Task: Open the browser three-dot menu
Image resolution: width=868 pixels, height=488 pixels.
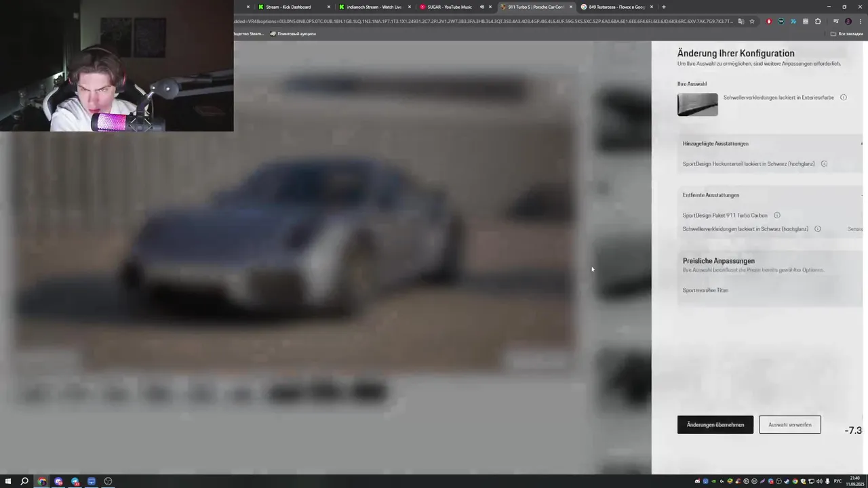Action: 860,21
